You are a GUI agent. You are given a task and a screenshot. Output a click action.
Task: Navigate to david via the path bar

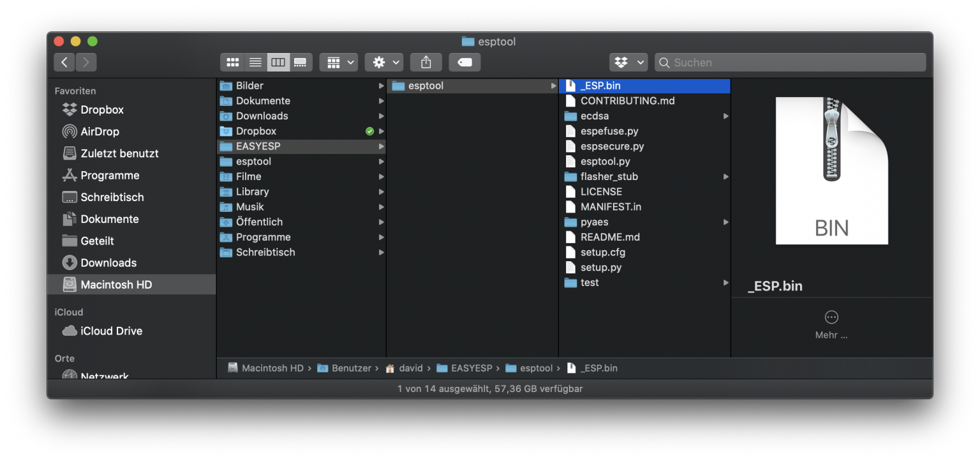coord(411,368)
